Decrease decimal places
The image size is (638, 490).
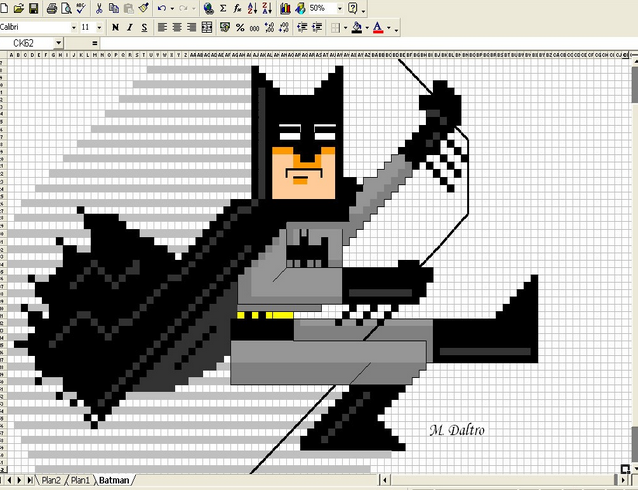(x=284, y=27)
